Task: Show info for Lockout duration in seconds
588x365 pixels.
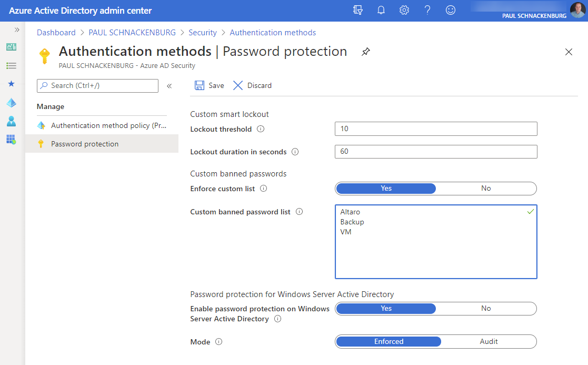Action: point(295,152)
